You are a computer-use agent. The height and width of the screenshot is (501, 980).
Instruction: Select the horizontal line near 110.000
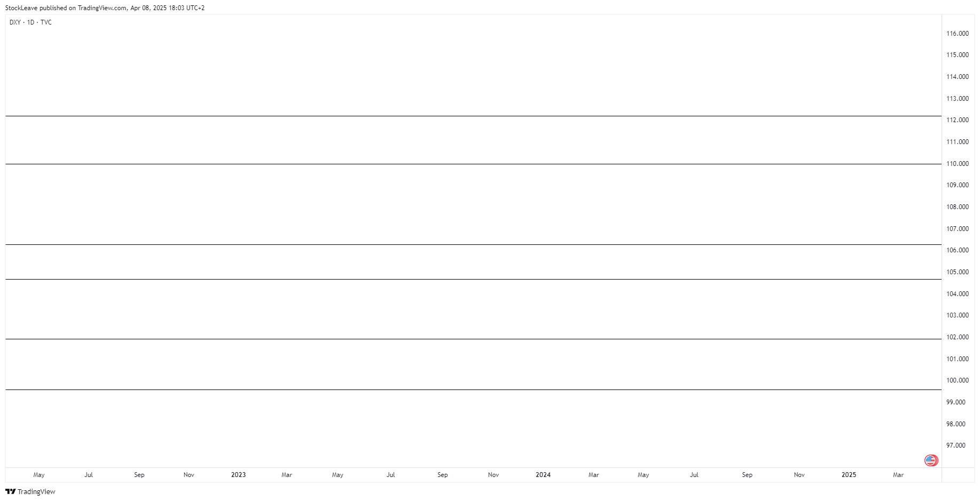473,164
